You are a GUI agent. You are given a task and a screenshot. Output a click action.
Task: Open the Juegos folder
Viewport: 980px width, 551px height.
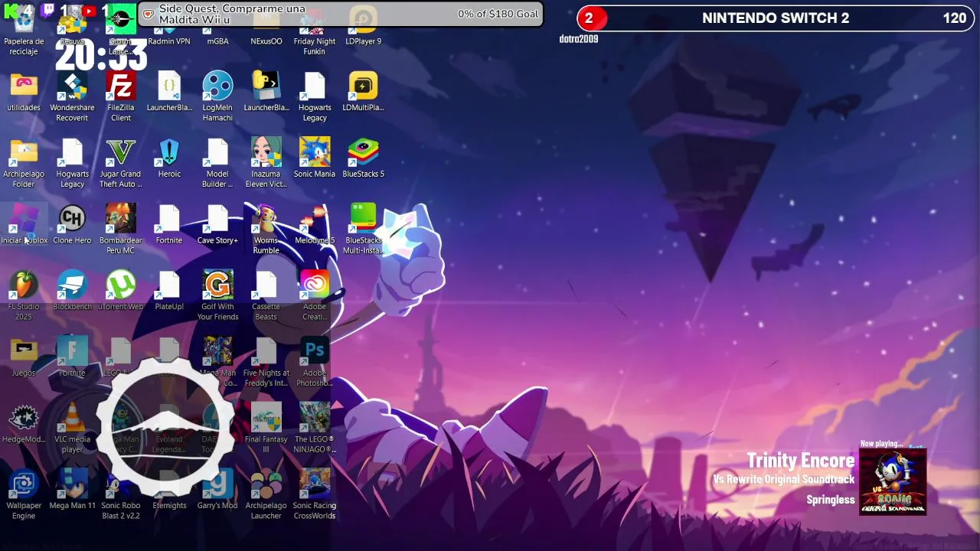pyautogui.click(x=24, y=357)
